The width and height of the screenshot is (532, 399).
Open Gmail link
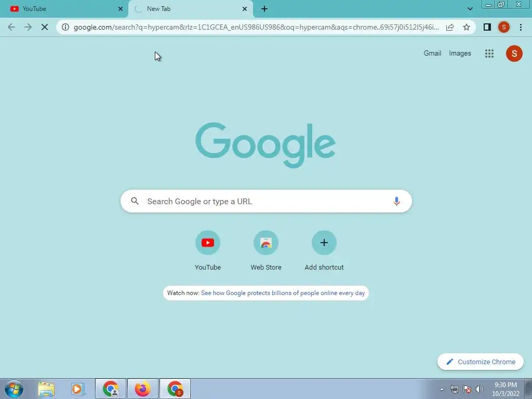[x=432, y=54]
